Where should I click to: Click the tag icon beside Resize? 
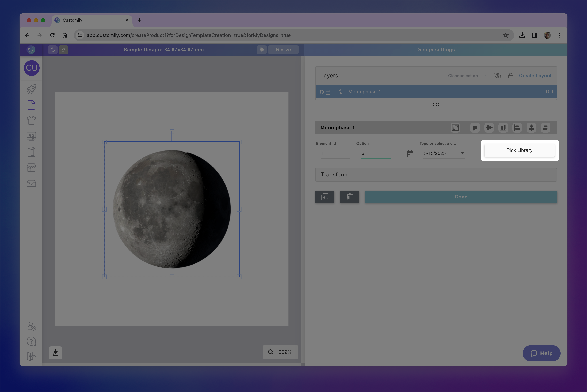click(x=262, y=50)
